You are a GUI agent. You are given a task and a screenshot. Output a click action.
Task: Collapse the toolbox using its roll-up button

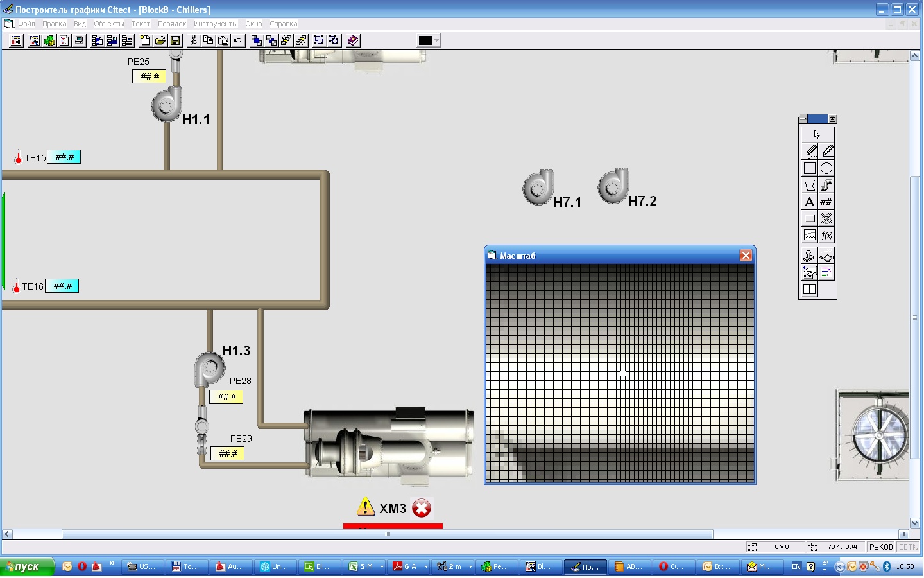[832, 119]
